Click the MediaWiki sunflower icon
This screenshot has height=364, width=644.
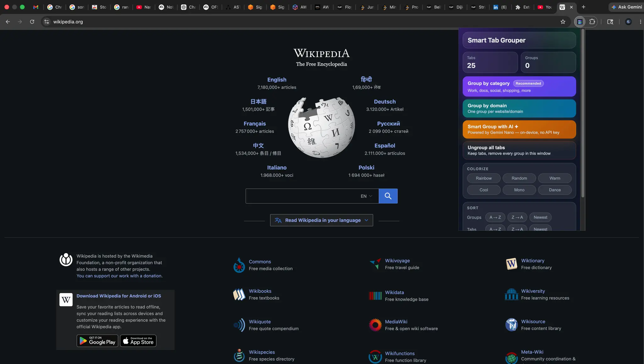pos(375,325)
